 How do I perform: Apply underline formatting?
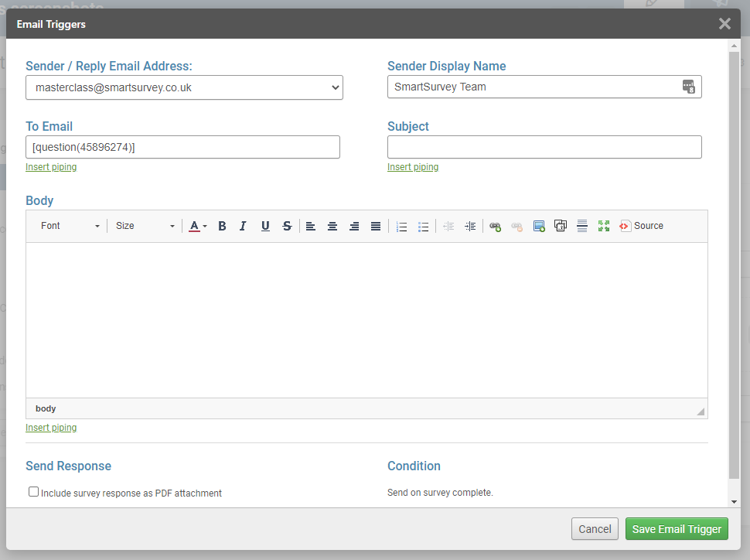click(x=265, y=226)
